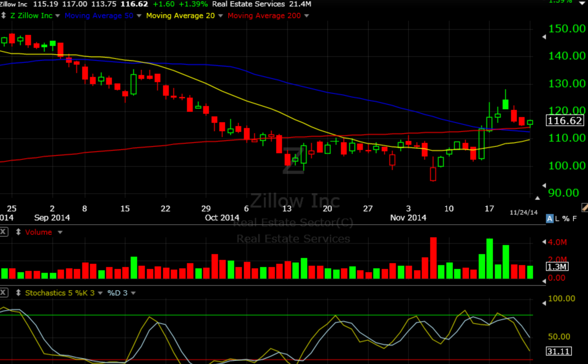Screen dimensions: 588x364
Task: Click the Moving Average 200 legend label
Action: [264, 16]
